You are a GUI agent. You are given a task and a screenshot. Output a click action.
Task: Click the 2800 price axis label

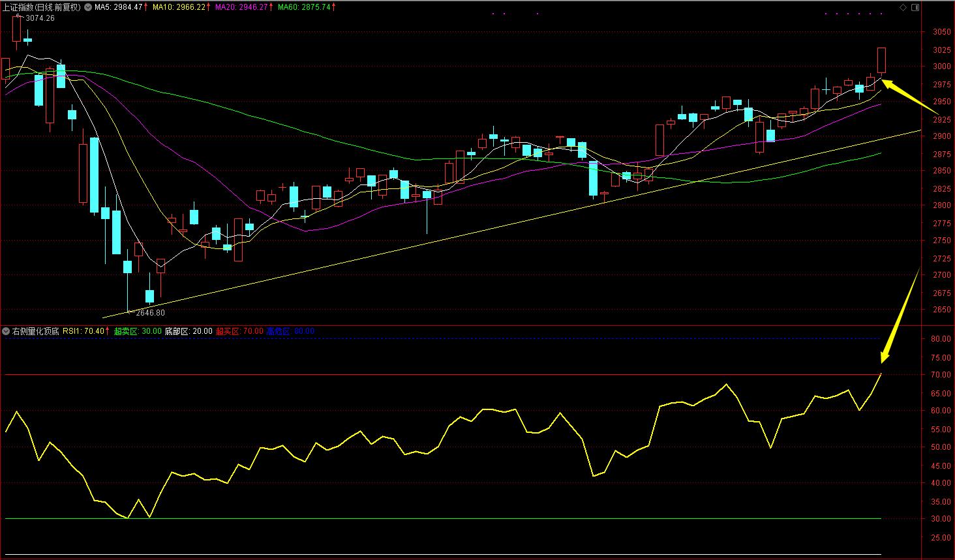(941, 205)
